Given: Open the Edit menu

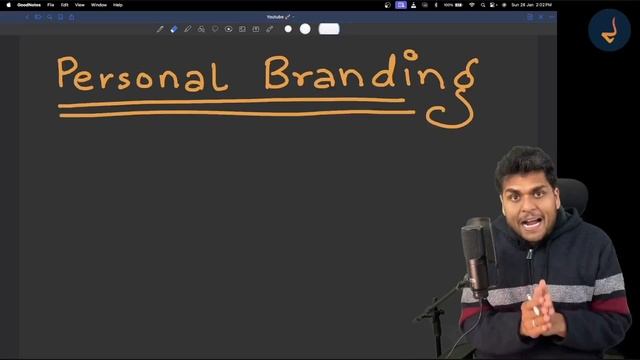Looking at the screenshot, I should [x=64, y=5].
